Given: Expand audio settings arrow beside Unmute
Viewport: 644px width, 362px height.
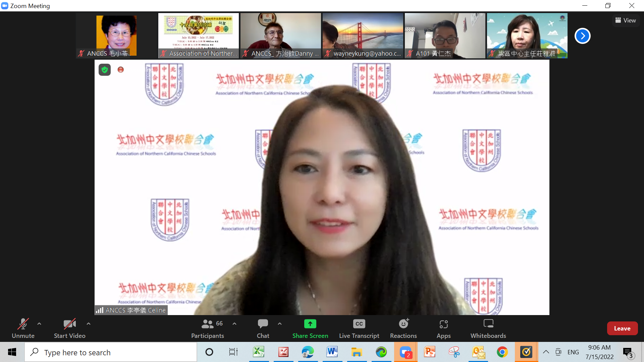Looking at the screenshot, I should click(39, 324).
